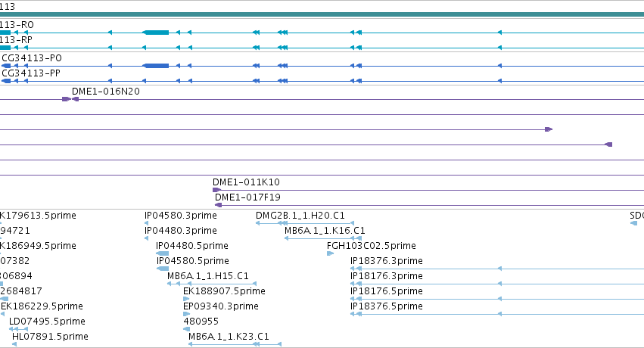Select the FGH103C02.5prime label
The image size is (644, 348).
click(x=372, y=246)
